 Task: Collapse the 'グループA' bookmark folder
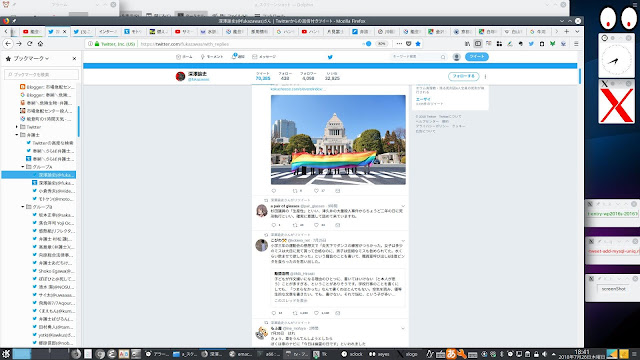click(23, 167)
